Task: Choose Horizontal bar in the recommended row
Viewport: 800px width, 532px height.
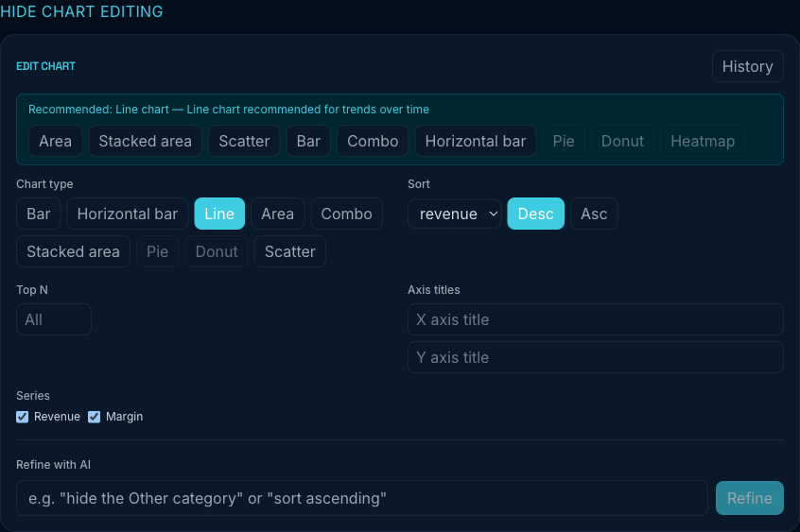Action: [476, 141]
